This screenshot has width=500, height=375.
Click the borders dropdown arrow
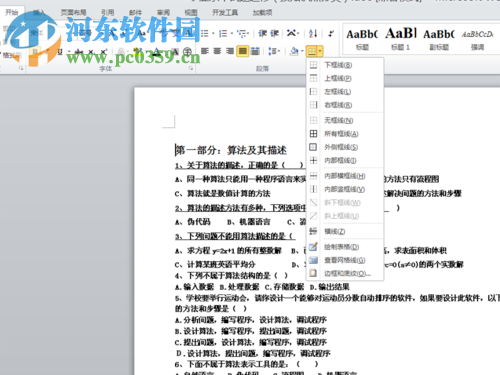click(x=320, y=51)
